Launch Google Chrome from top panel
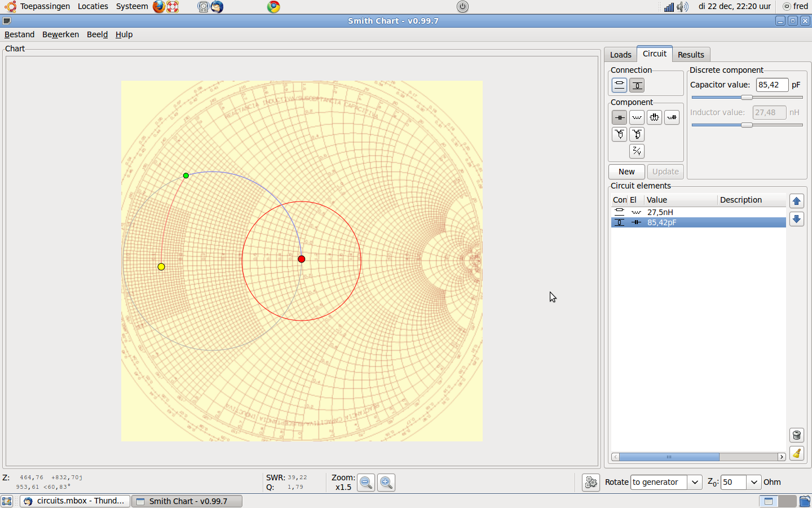812x508 pixels. 273,7
